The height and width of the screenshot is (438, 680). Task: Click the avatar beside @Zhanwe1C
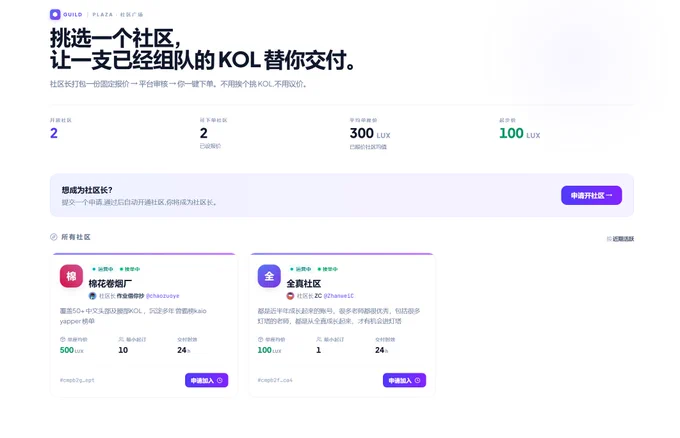tap(290, 296)
